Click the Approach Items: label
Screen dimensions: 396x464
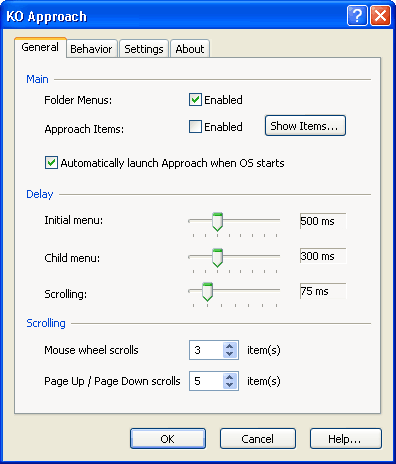[x=84, y=129]
